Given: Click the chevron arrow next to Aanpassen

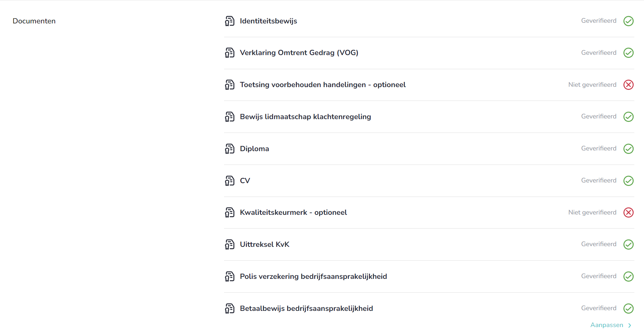Looking at the screenshot, I should [630, 325].
